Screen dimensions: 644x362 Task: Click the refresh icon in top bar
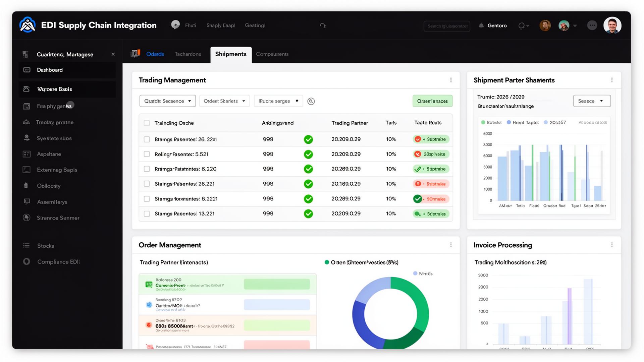[x=323, y=25]
